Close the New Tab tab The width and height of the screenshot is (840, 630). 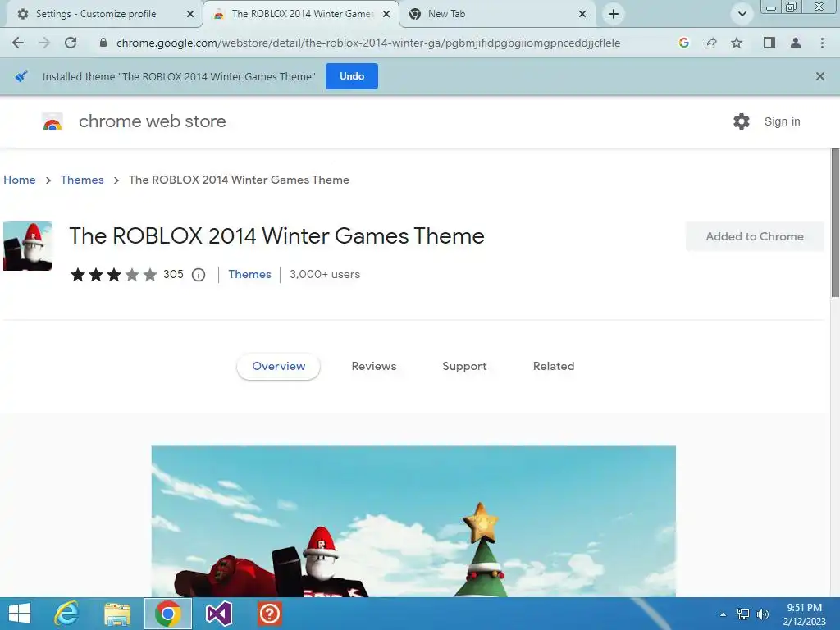[x=582, y=14]
